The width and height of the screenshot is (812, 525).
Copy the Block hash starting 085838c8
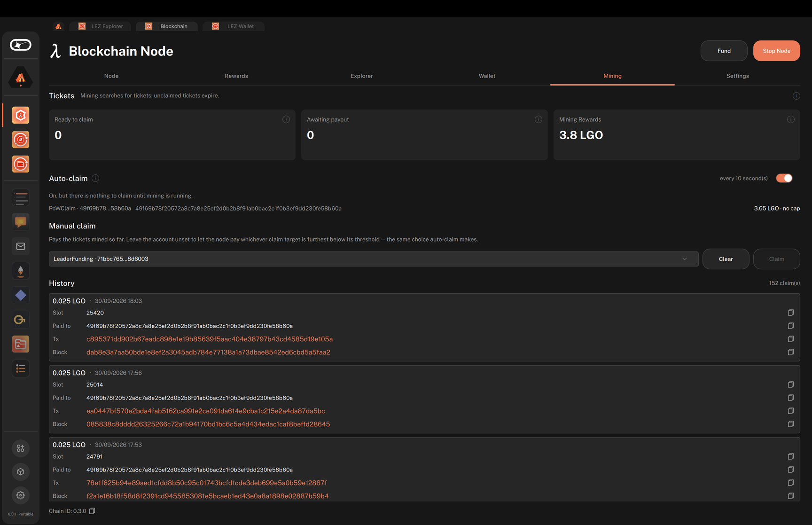[791, 424]
